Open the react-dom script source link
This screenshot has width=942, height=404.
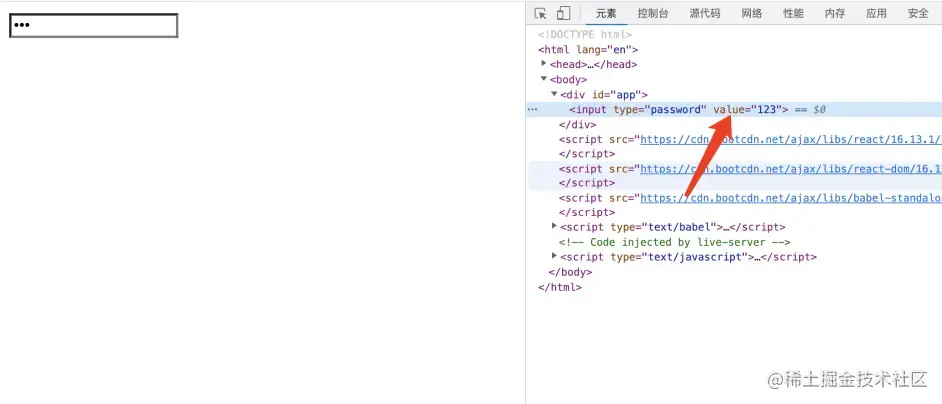(x=791, y=169)
